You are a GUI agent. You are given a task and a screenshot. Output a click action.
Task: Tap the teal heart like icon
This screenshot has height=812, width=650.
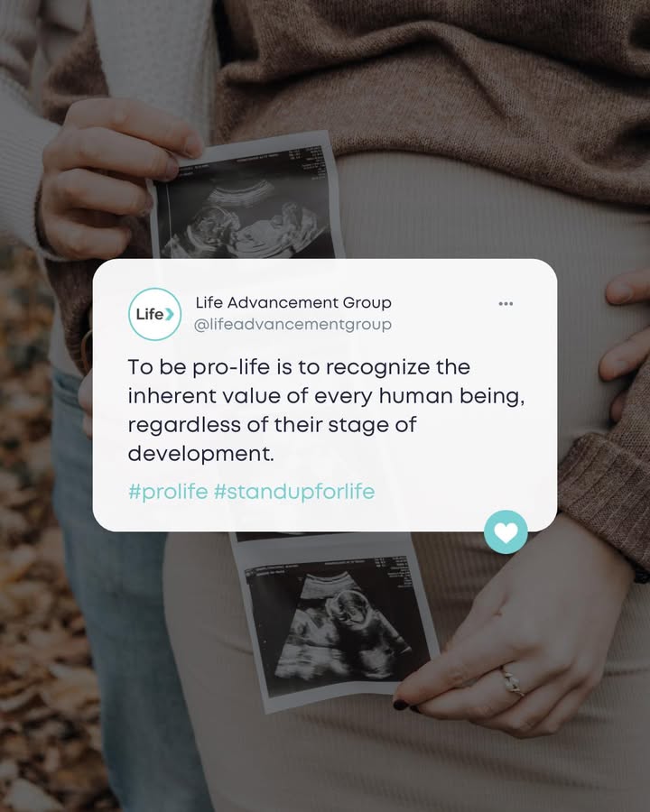pos(506,531)
